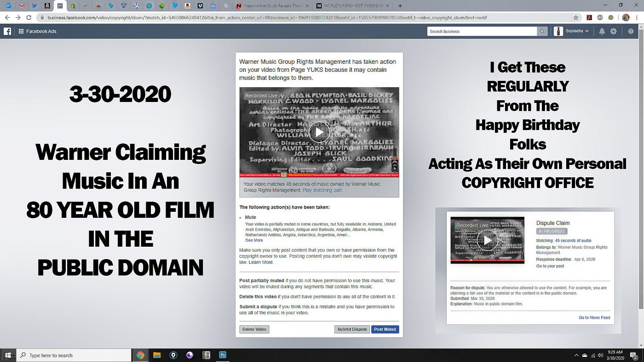Open the help question mark icon
The width and height of the screenshot is (644, 362).
point(631,31)
